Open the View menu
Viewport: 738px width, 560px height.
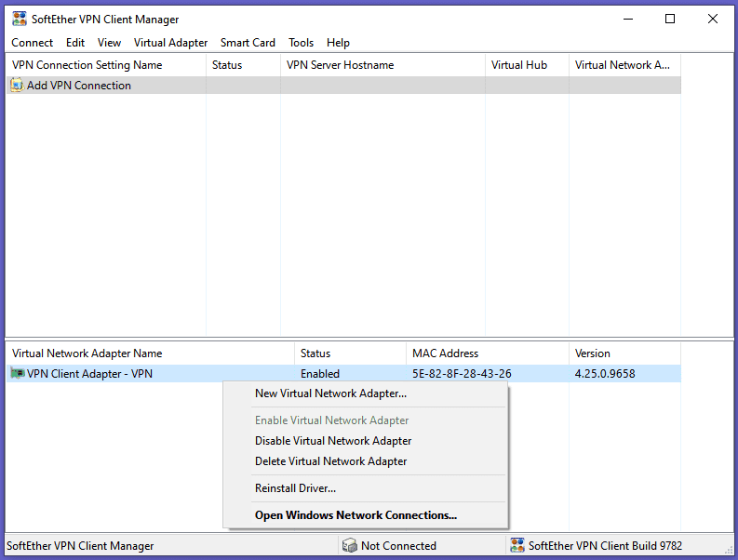(109, 43)
